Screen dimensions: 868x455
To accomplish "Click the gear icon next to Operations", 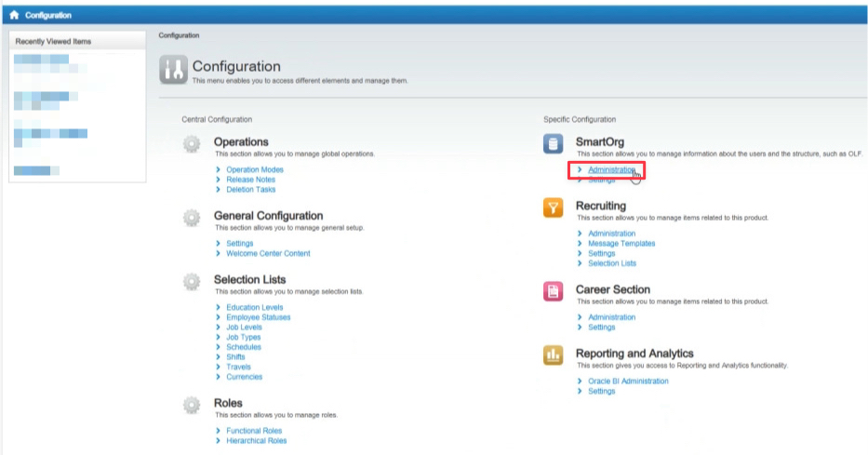I will pyautogui.click(x=192, y=144).
